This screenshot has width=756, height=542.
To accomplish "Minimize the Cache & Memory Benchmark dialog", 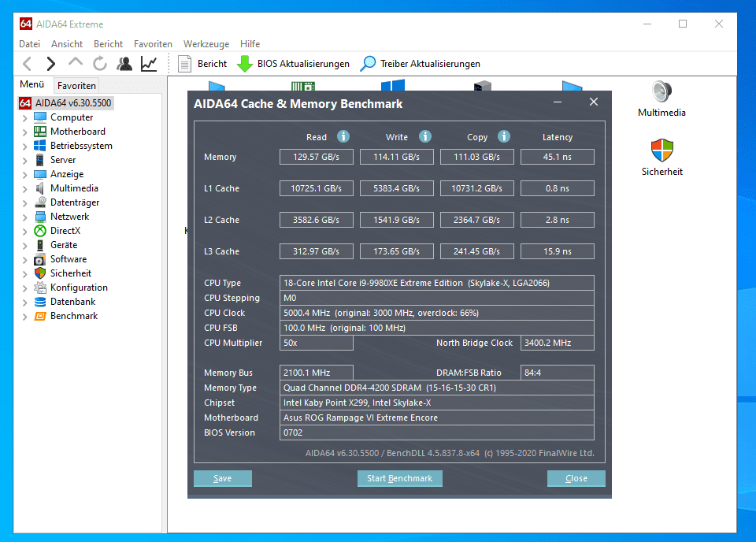I will (558, 102).
